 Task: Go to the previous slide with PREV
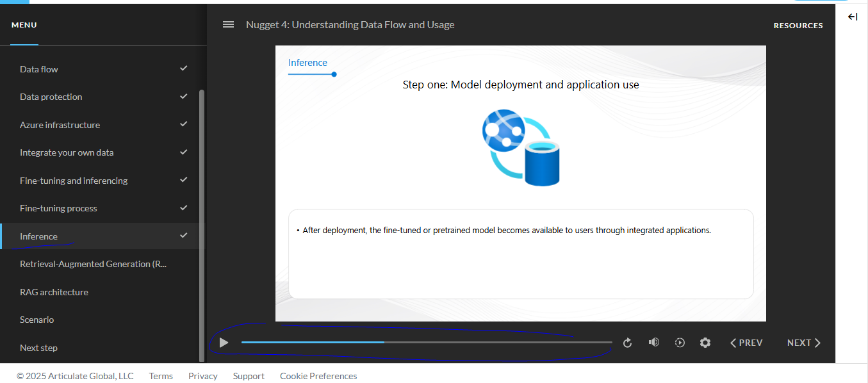746,343
